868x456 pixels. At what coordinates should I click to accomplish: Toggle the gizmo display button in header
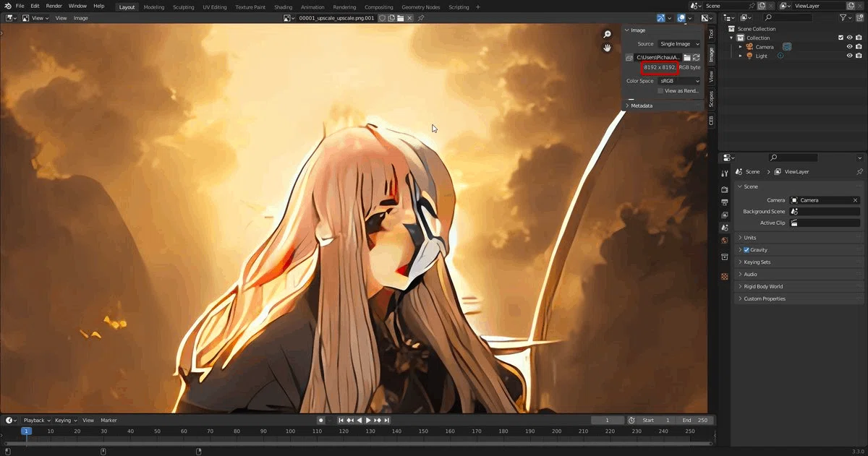[x=661, y=18]
